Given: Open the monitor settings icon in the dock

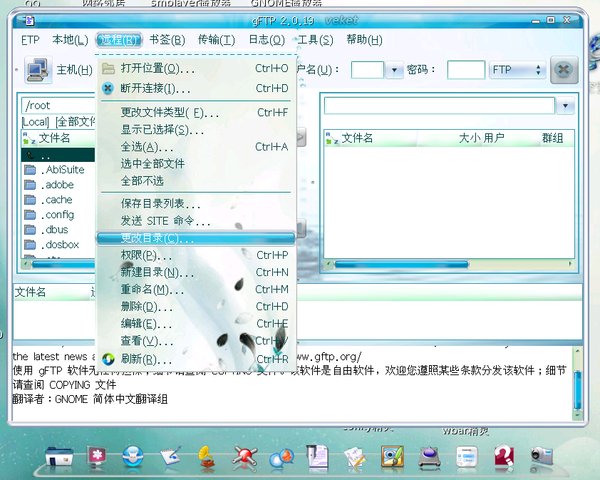Looking at the screenshot, I should click(96, 456).
